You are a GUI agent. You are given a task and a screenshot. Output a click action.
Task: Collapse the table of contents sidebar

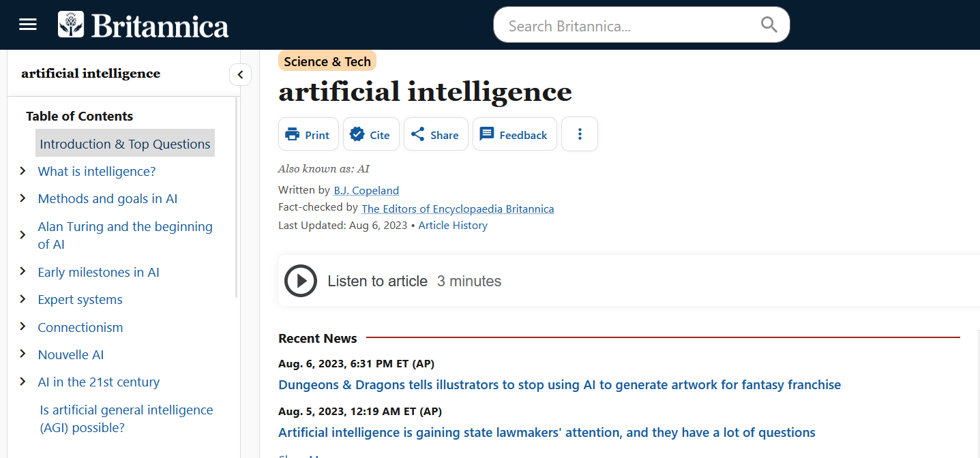240,74
